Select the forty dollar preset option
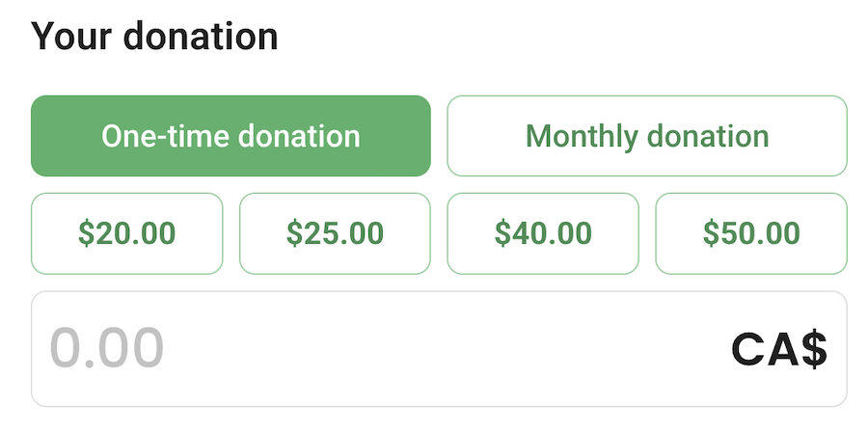 pos(543,233)
